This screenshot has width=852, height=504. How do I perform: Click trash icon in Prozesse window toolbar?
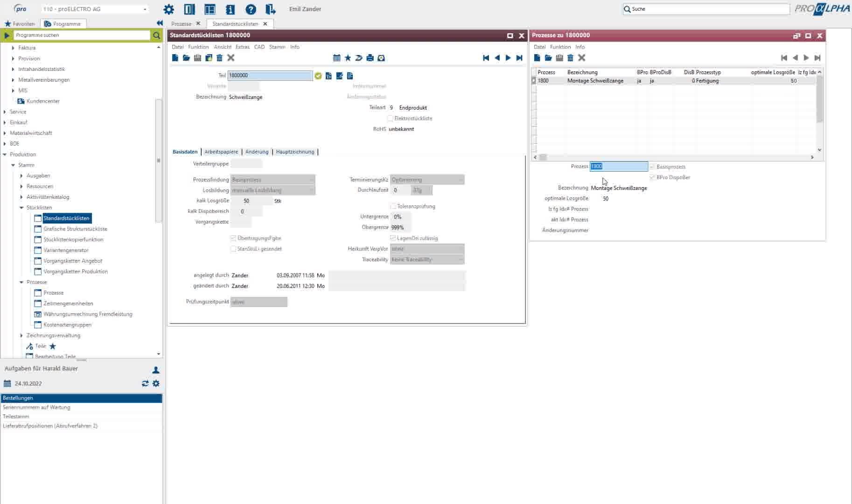click(x=570, y=58)
